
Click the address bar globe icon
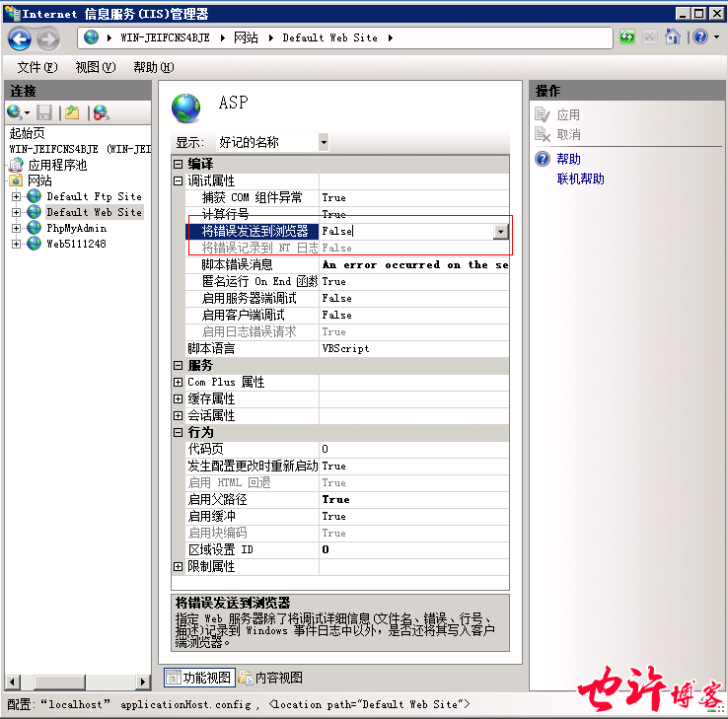[x=92, y=37]
